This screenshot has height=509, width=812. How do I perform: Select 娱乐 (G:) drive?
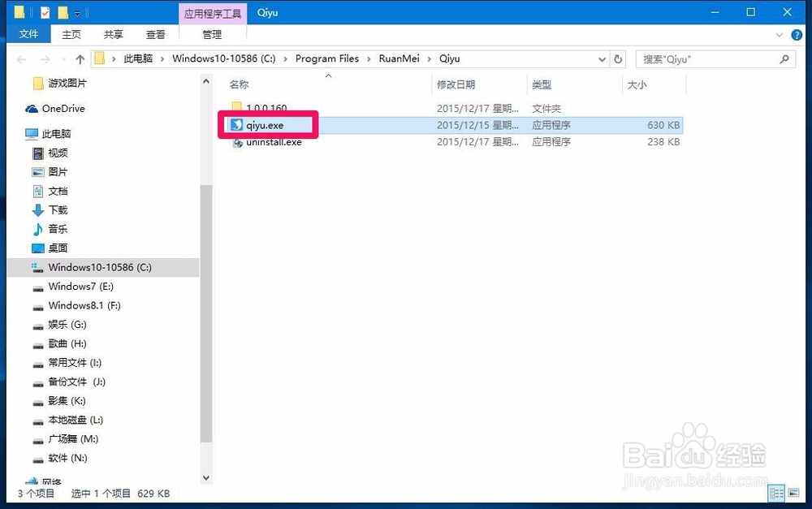coord(67,325)
